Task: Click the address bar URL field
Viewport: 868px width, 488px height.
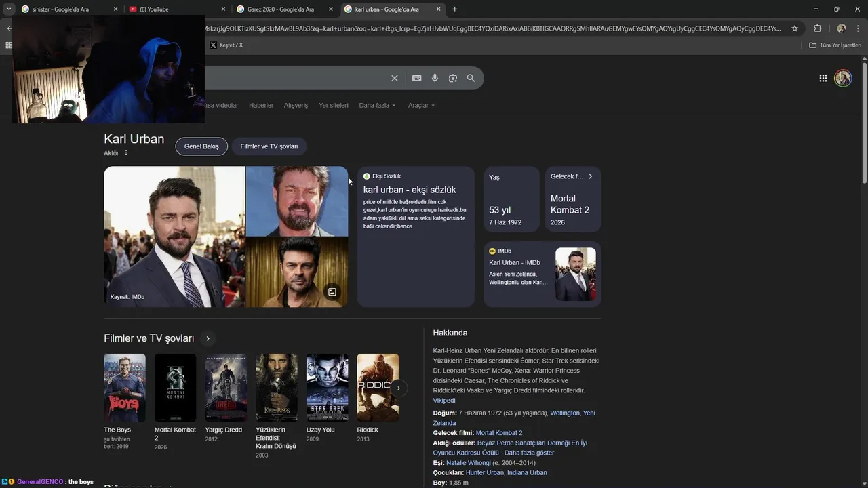Action: coord(495,28)
